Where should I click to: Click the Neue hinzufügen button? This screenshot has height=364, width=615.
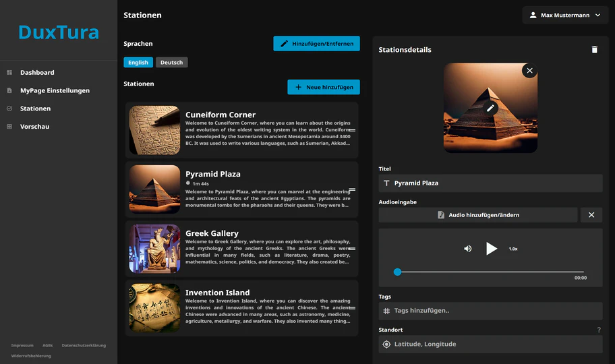pos(324,87)
